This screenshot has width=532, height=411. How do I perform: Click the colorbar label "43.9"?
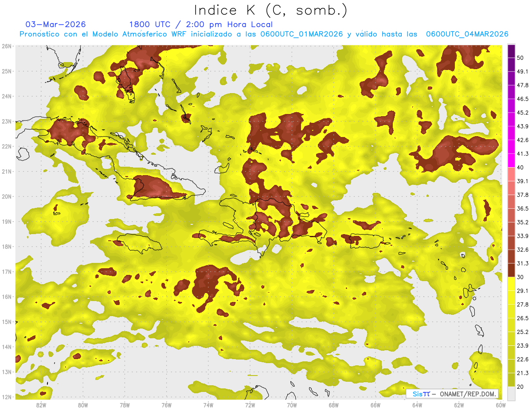(523, 126)
